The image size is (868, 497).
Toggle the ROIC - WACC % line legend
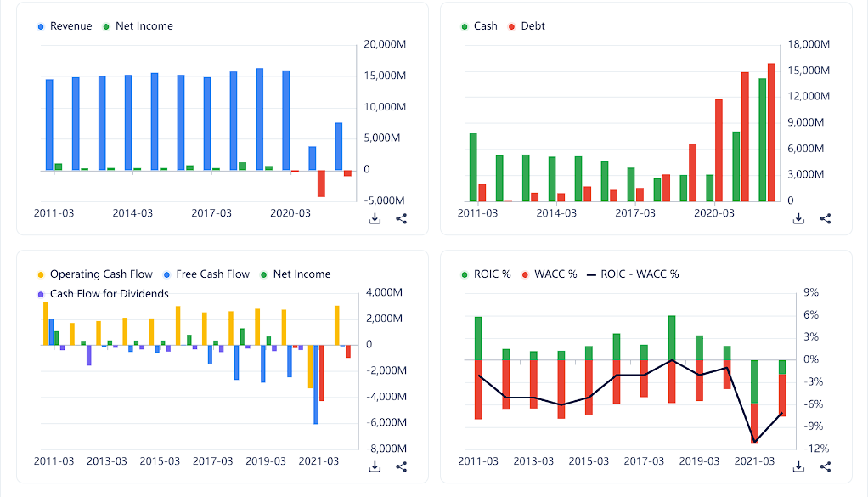coord(633,274)
